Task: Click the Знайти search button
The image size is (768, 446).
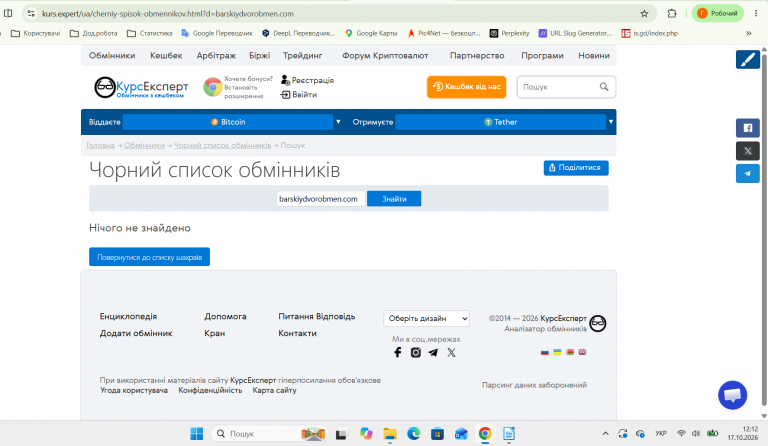Action: [394, 199]
